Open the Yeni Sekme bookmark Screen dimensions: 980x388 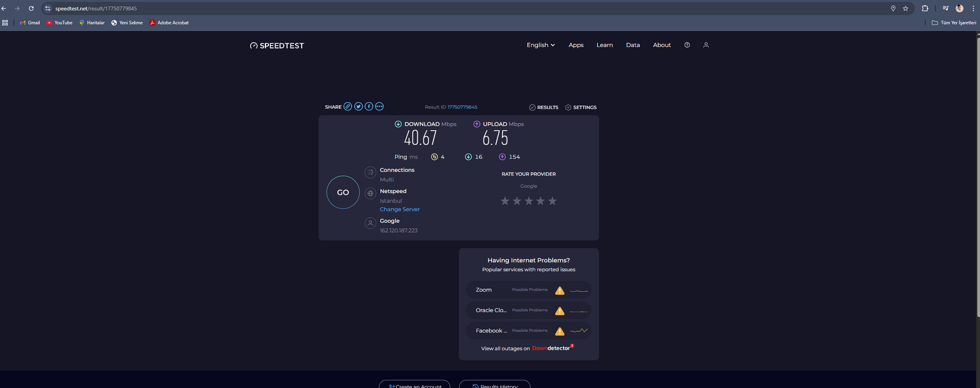[127, 23]
